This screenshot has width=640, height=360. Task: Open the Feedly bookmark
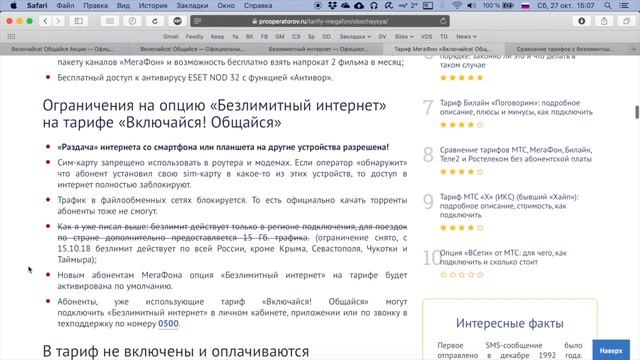pyautogui.click(x=194, y=36)
